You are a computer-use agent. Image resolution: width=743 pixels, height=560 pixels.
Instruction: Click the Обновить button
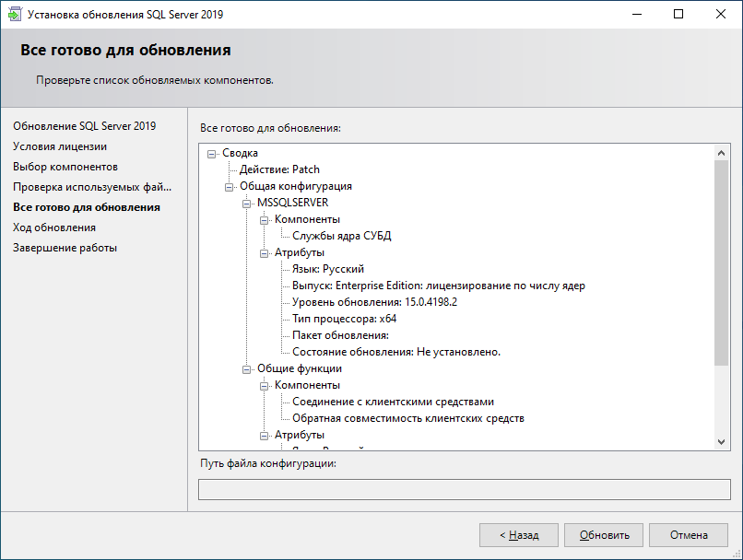coord(604,535)
